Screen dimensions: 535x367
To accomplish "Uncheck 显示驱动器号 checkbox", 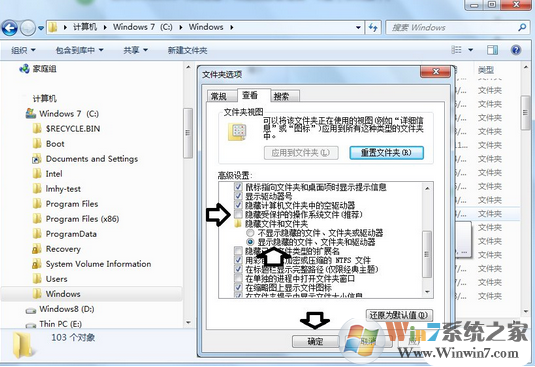I will pos(238,196).
